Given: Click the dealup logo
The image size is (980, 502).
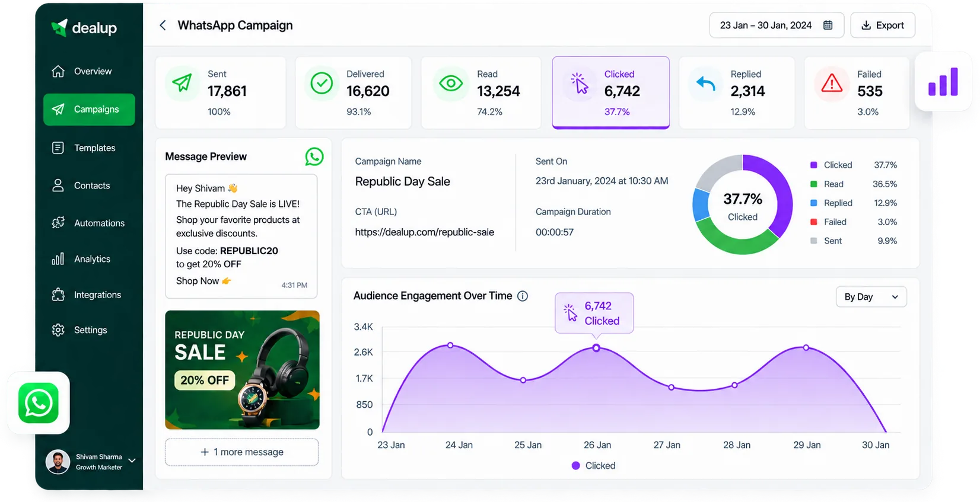Looking at the screenshot, I should pyautogui.click(x=84, y=28).
